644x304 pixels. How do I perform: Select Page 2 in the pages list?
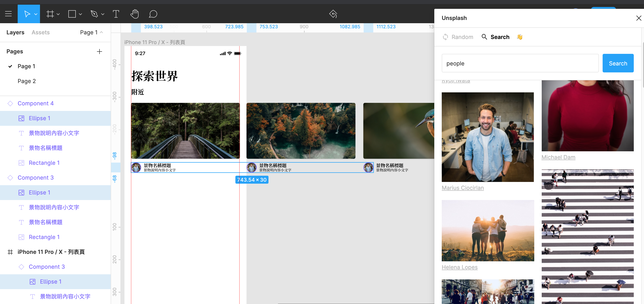27,81
